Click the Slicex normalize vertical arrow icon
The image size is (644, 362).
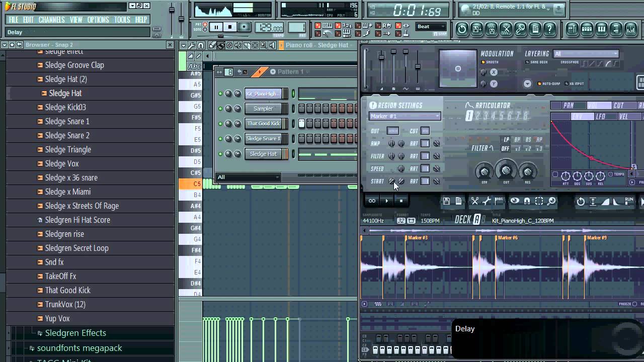(x=593, y=202)
